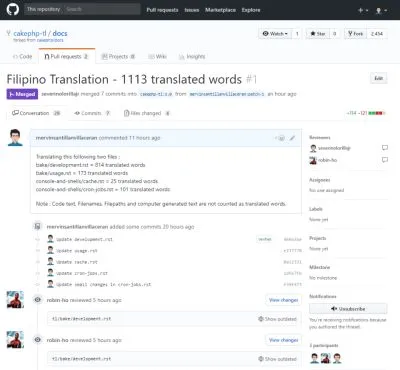
Task: Open the author avatar beside first comment
Action: (x=15, y=137)
